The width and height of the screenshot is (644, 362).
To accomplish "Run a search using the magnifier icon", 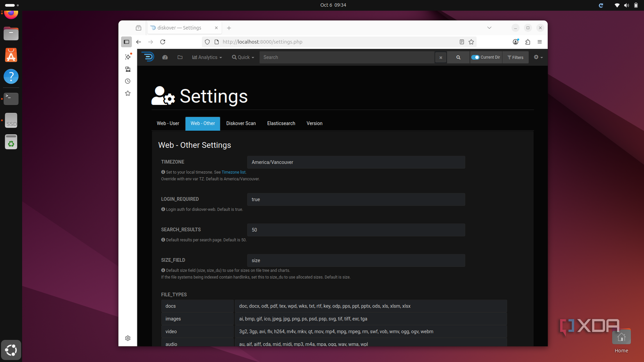I will click(458, 57).
